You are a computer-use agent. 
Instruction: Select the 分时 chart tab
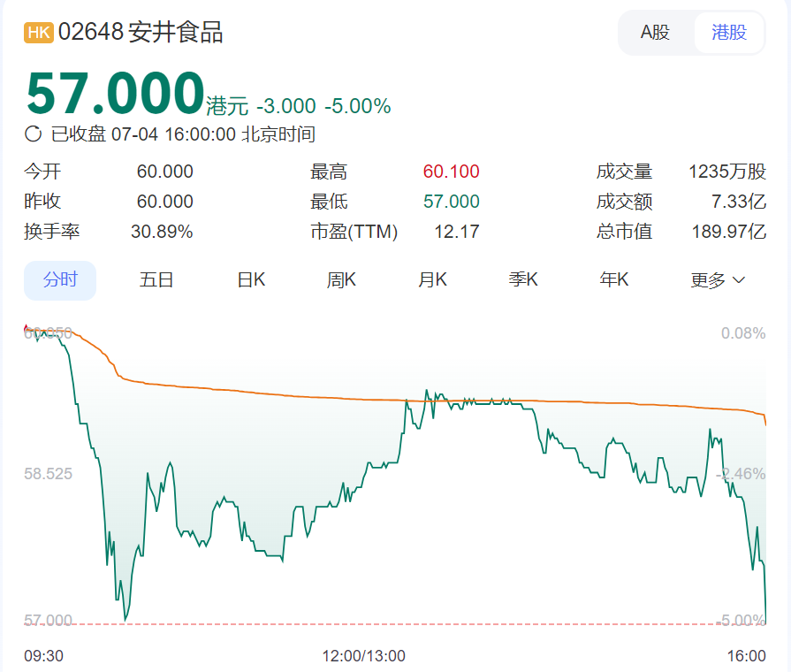60,280
